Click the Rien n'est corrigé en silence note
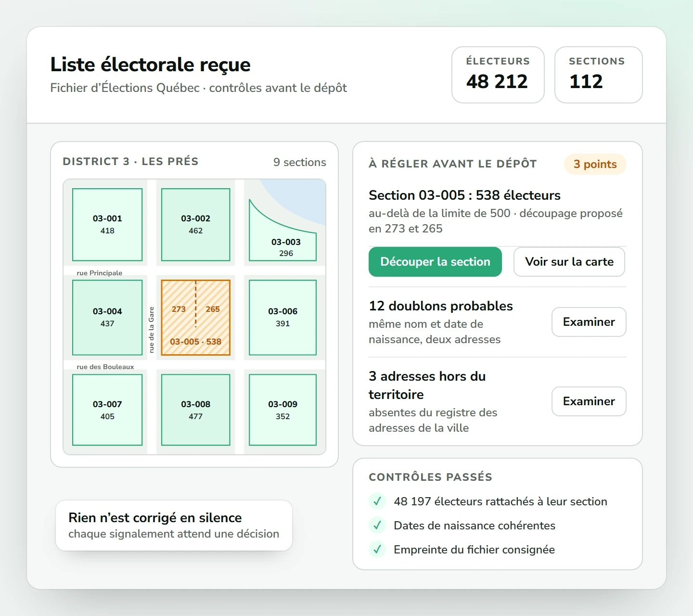 174,526
